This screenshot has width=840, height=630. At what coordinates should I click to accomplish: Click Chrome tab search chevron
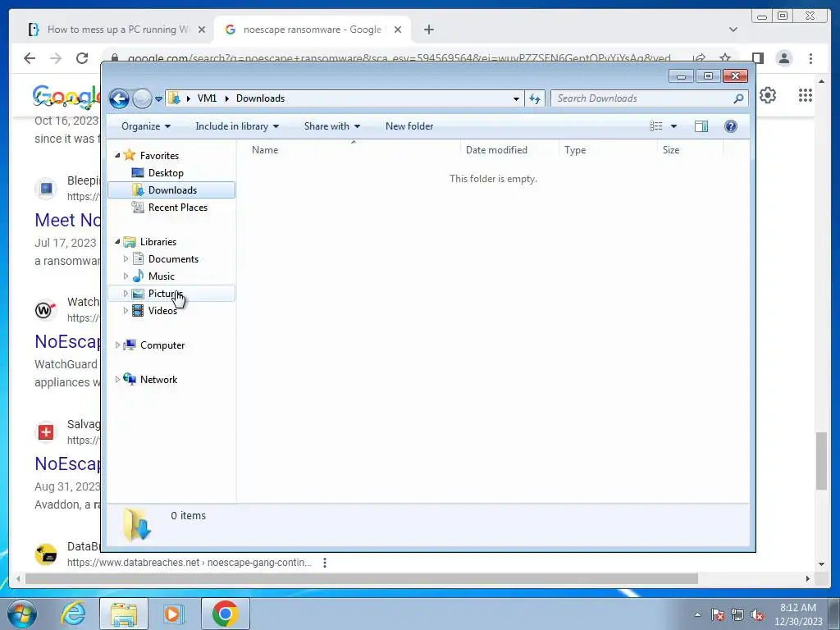tap(733, 30)
